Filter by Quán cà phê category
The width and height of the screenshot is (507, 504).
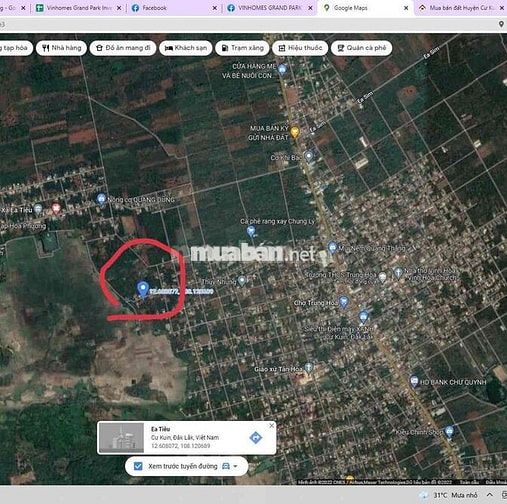click(361, 48)
